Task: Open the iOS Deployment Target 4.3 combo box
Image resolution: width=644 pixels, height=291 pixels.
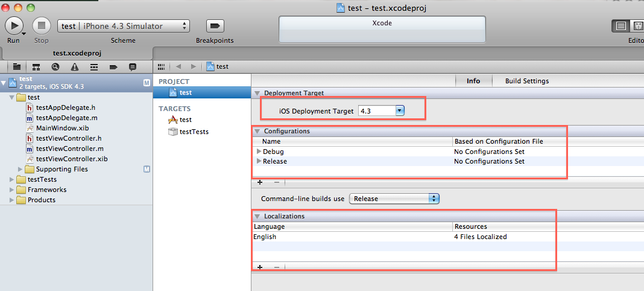Action: (x=382, y=111)
